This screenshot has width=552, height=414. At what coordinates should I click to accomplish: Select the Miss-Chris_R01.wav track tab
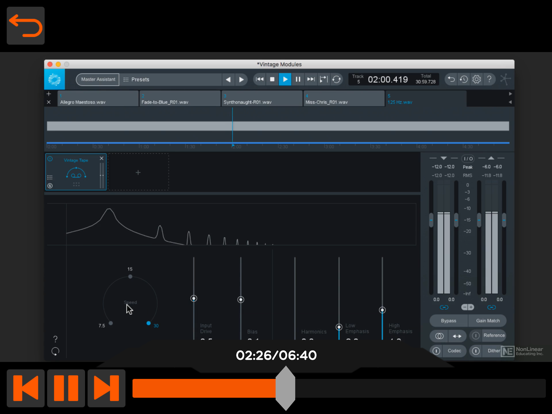point(344,98)
